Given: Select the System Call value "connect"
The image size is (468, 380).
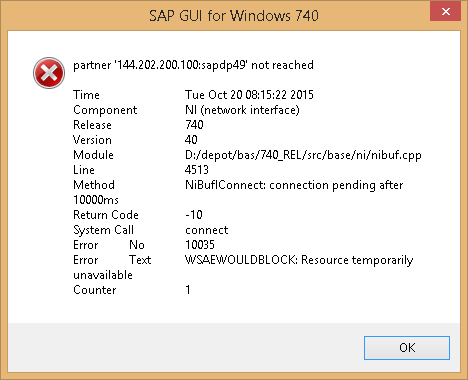Looking at the screenshot, I should (207, 230).
